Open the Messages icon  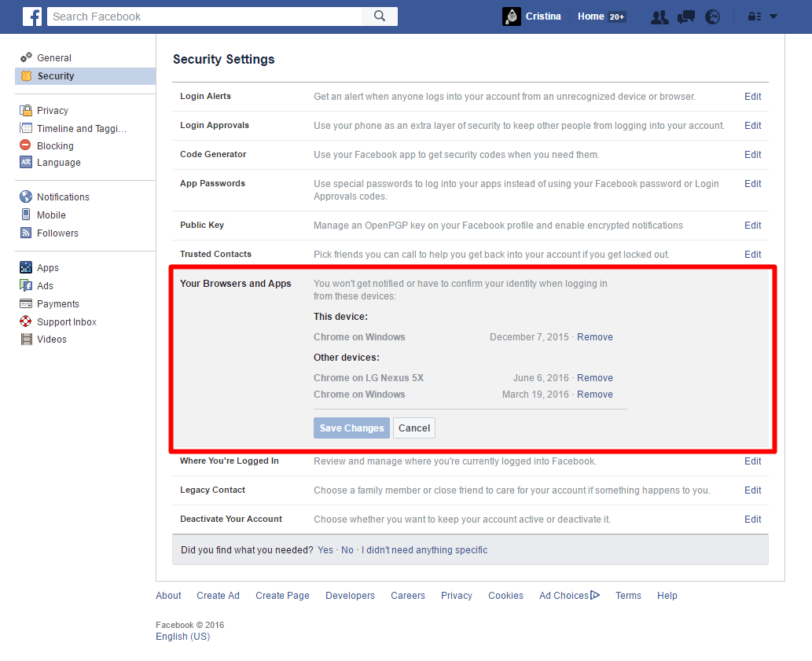click(685, 17)
